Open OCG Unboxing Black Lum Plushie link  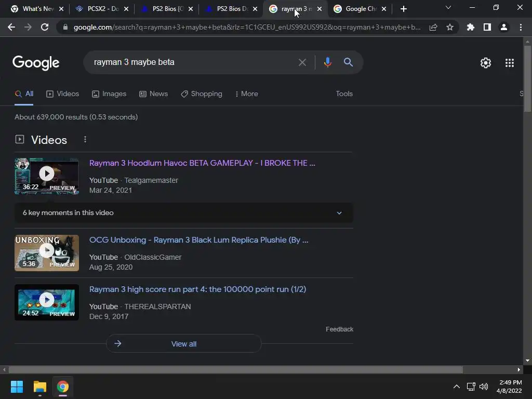tap(199, 240)
